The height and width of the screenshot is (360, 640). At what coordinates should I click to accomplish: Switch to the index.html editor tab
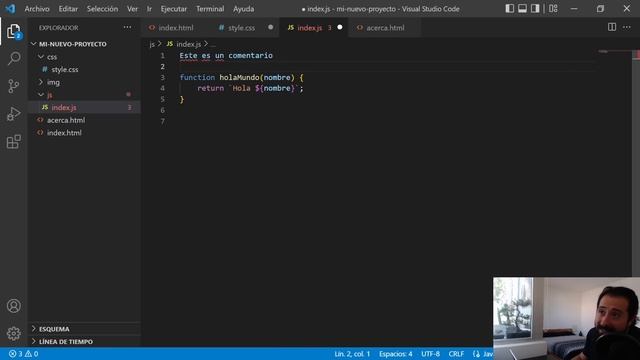tap(176, 28)
